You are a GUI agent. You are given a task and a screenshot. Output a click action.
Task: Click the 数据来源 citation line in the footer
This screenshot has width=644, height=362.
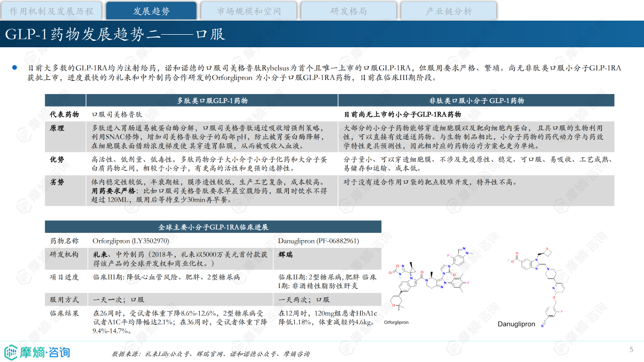210,354
